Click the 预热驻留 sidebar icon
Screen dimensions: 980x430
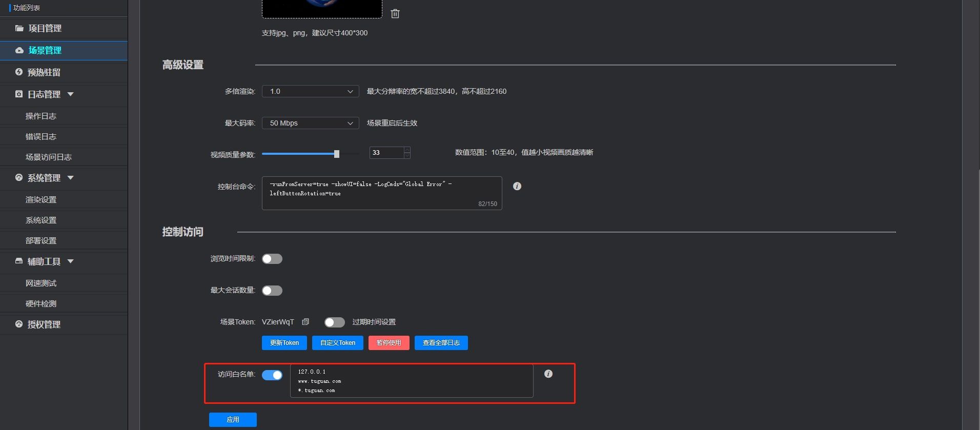[x=19, y=72]
